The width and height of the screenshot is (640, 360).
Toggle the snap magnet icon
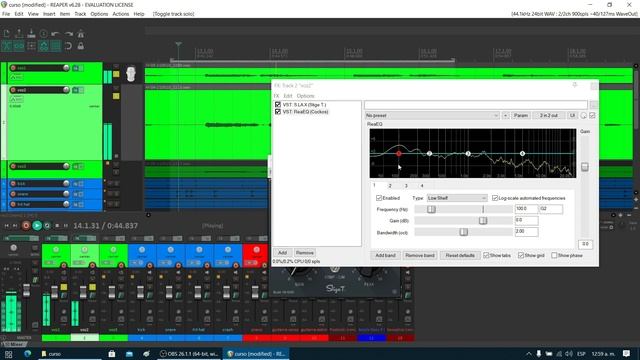[69, 46]
